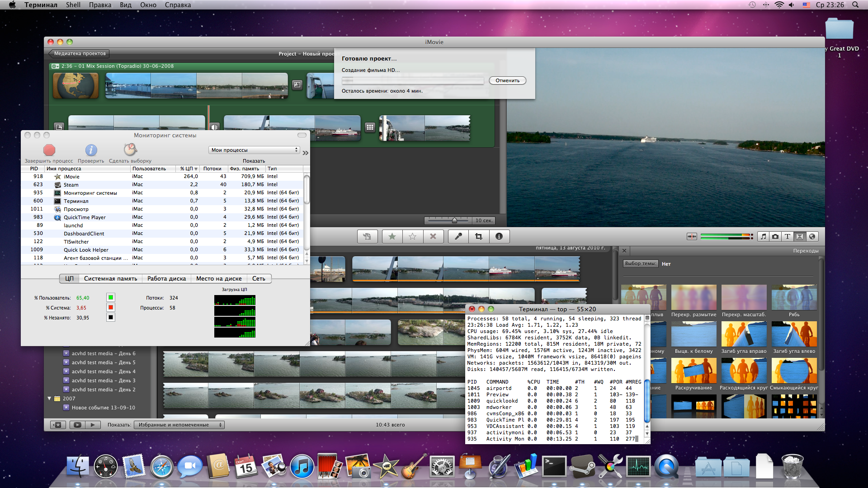Screen dimensions: 868x488
Task: Toggle play selected events fullscreen button
Action: click(77, 425)
